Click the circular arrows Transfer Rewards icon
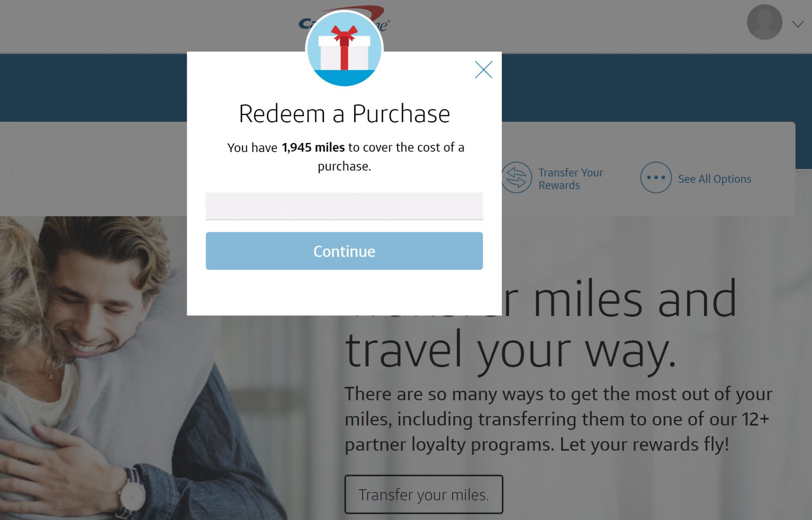This screenshot has height=520, width=812. 516,178
